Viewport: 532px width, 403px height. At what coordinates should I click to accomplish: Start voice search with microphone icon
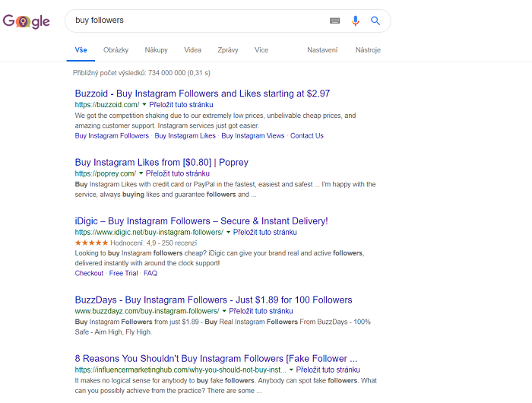(355, 21)
